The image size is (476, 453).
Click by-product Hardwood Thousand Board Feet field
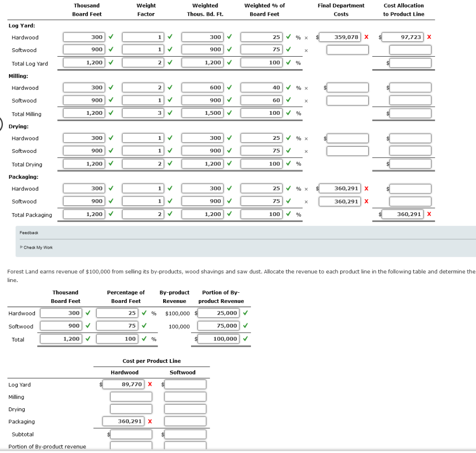(x=61, y=313)
